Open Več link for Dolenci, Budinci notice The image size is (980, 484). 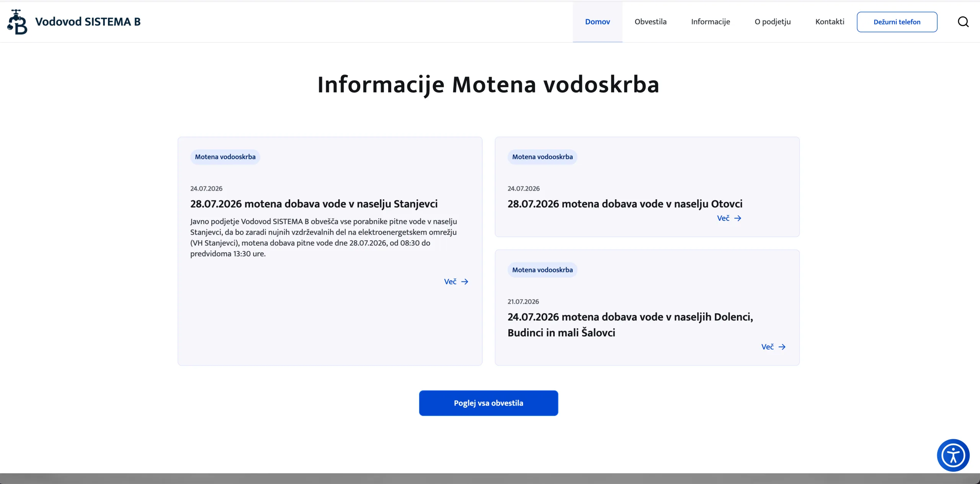pyautogui.click(x=773, y=347)
